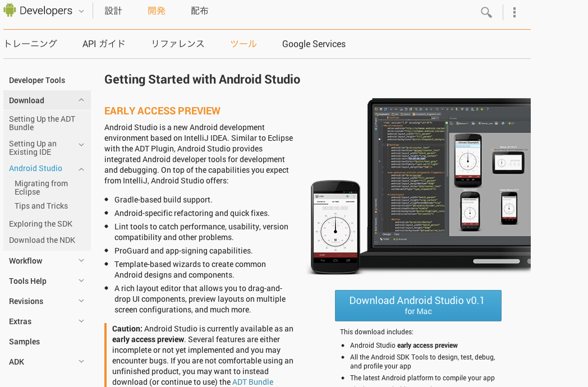
Task: Switch to the 設計 top navigation tab
Action: pos(113,11)
